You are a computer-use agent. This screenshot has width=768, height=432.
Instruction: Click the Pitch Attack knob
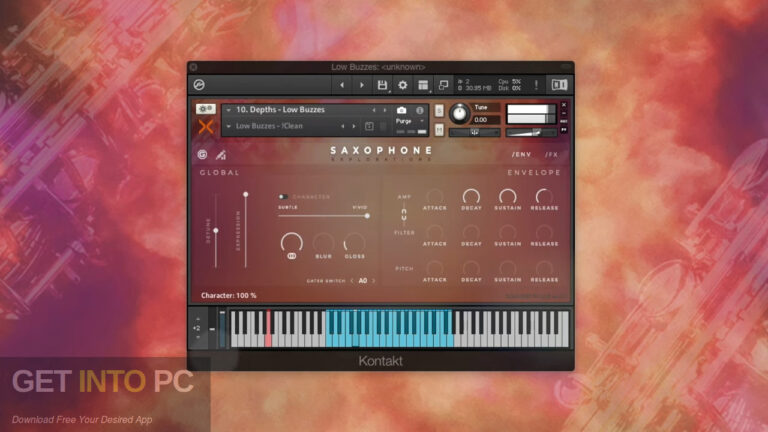435,268
